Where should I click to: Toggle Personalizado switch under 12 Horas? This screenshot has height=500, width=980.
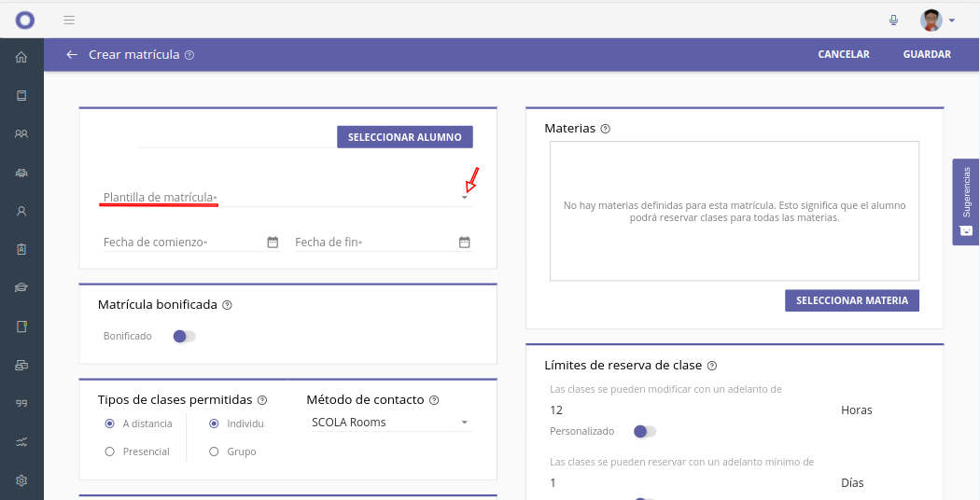[644, 431]
